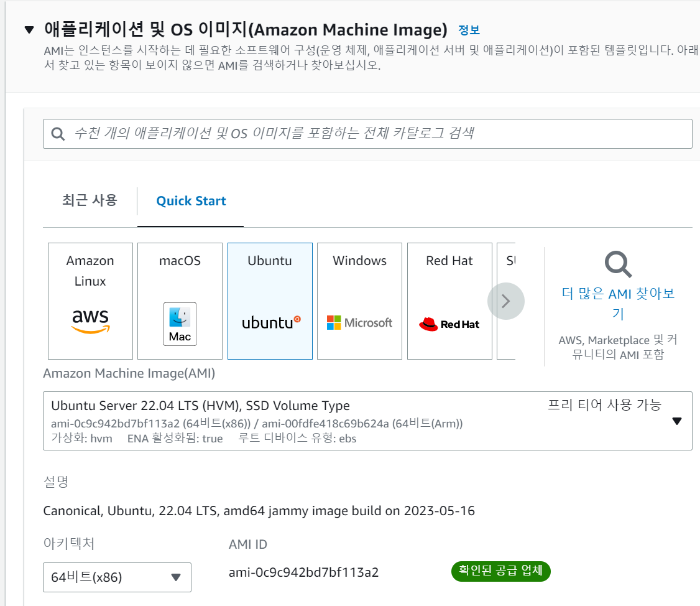Open 더 많은 AMI 찾아보기 link
Viewport: 700px width, 606px height.
coord(619,303)
